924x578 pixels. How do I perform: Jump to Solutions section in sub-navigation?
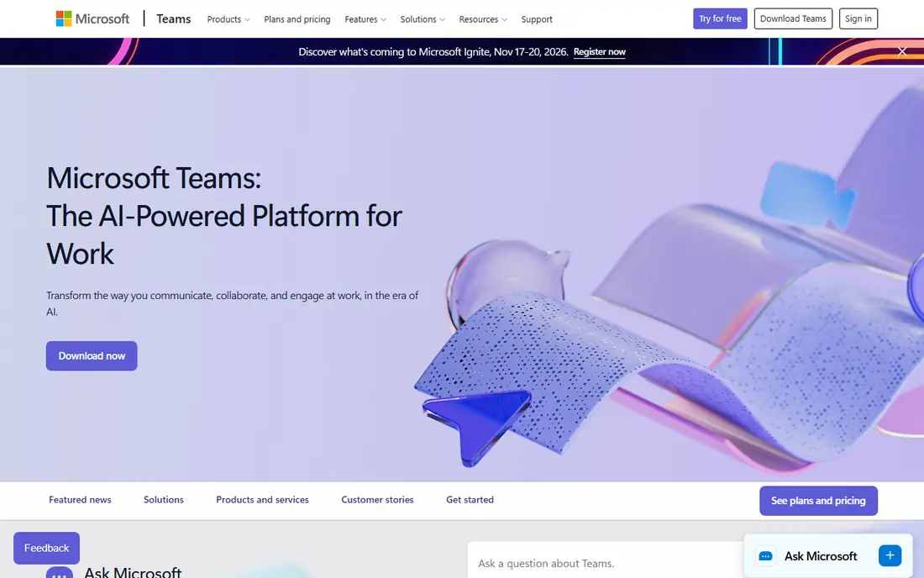click(163, 500)
